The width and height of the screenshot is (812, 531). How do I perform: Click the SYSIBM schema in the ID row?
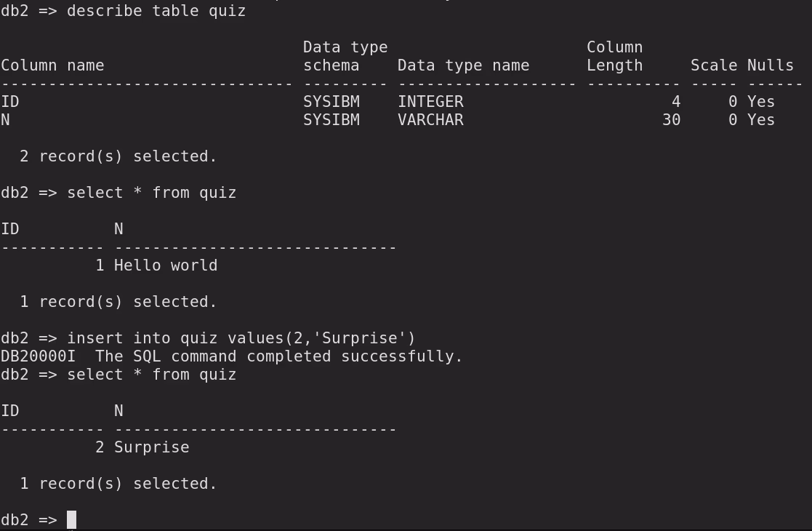(331, 102)
